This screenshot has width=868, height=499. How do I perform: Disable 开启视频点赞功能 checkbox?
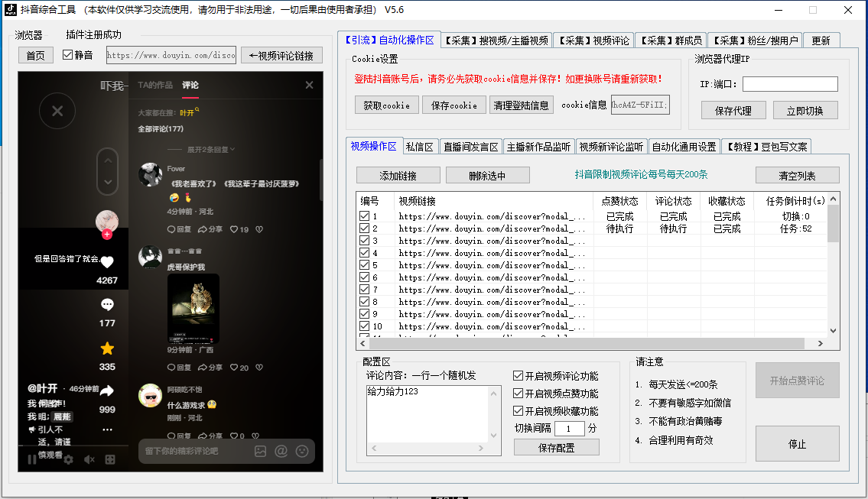(x=519, y=394)
